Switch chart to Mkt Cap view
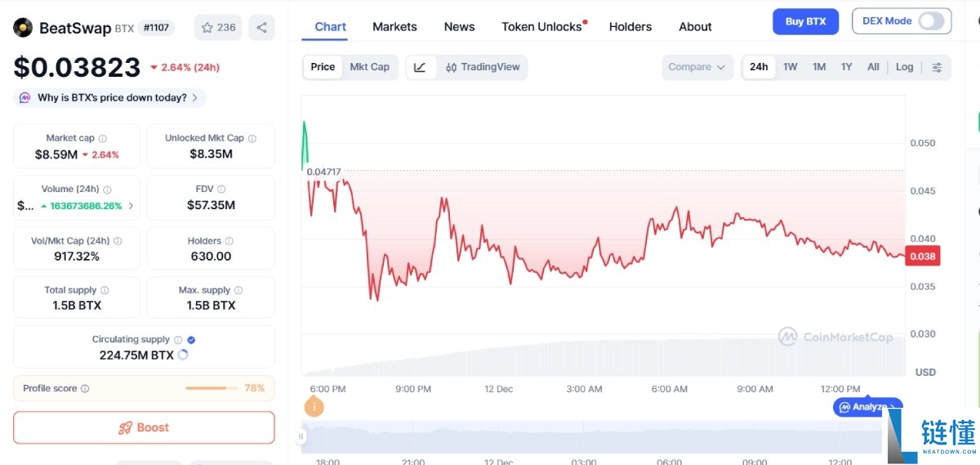The image size is (980, 465). tap(369, 67)
